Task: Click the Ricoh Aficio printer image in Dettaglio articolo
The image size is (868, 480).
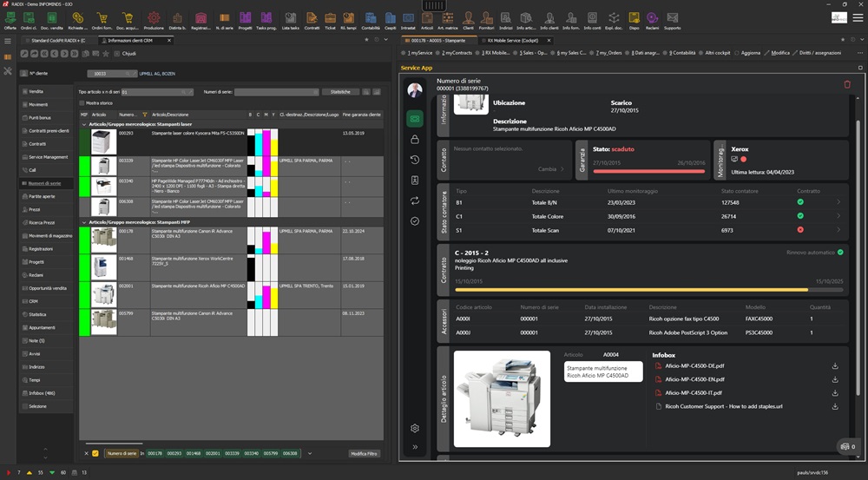Action: (x=502, y=398)
